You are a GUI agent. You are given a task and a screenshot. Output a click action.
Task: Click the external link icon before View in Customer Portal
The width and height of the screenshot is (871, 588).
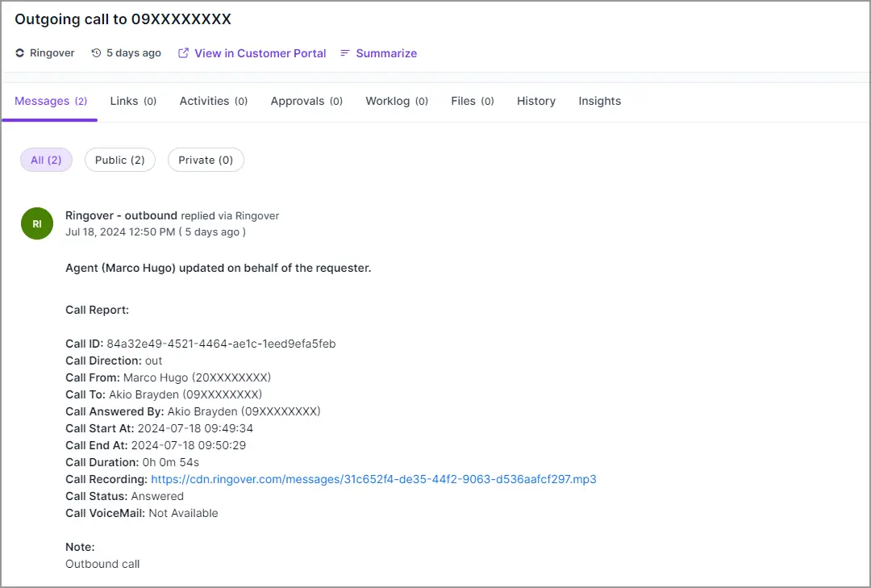point(183,52)
